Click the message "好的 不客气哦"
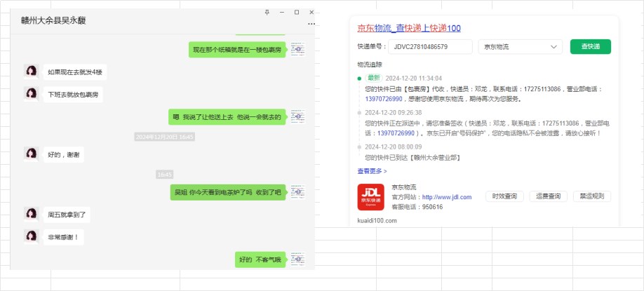This screenshot has height=291, width=644. (260, 260)
